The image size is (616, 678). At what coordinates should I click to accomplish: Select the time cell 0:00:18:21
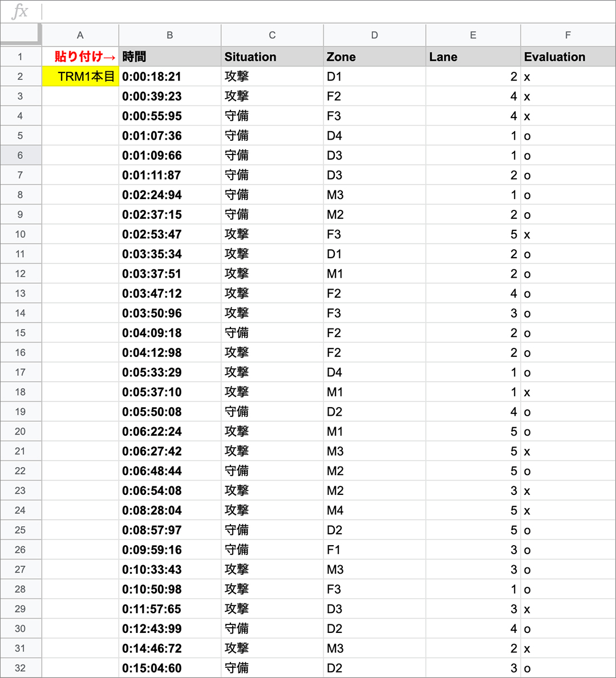(x=169, y=77)
